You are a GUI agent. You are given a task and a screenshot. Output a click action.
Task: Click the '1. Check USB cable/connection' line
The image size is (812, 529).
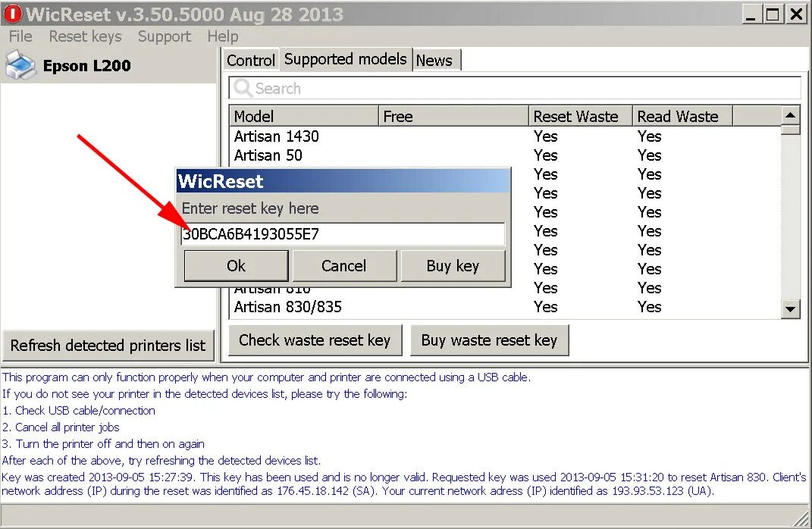coord(79,411)
